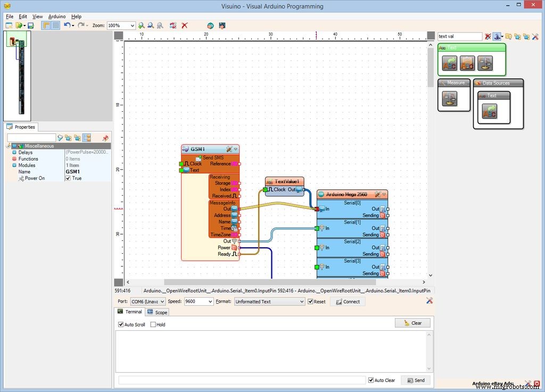545x392 pixels.
Task: Select the first Text Value component icon
Action: tap(449, 63)
